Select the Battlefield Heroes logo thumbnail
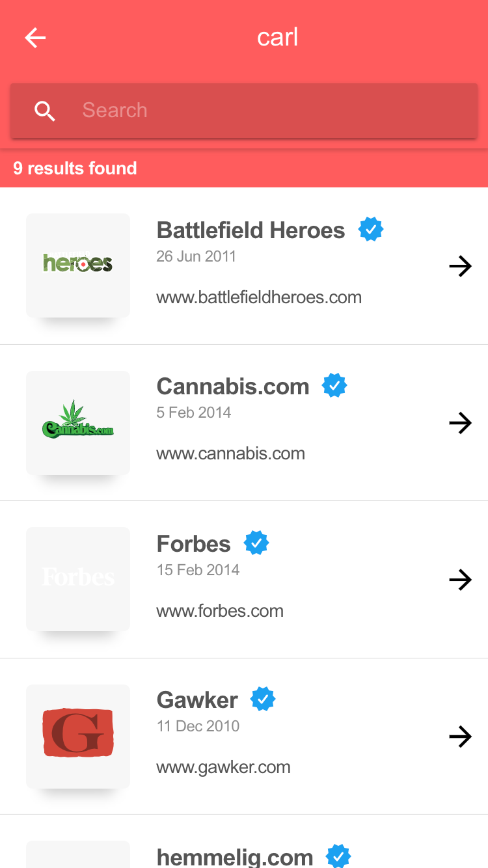Screen dimensions: 488x868 tap(78, 265)
